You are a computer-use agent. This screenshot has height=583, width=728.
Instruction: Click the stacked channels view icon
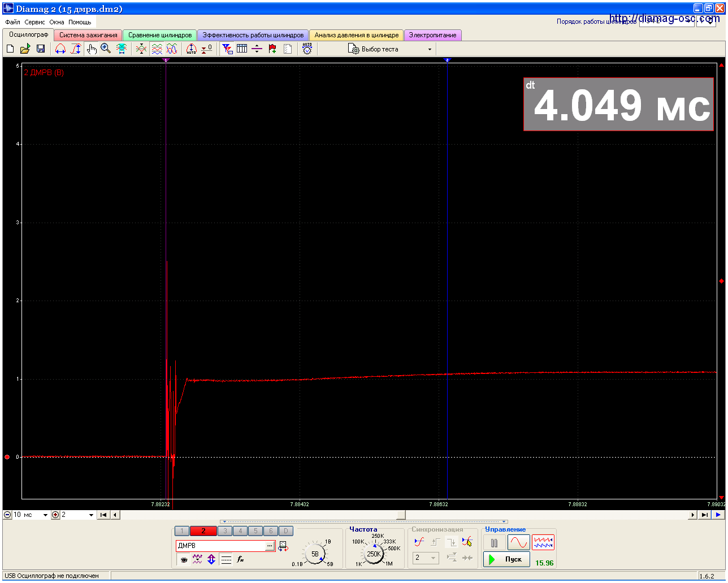click(x=157, y=49)
